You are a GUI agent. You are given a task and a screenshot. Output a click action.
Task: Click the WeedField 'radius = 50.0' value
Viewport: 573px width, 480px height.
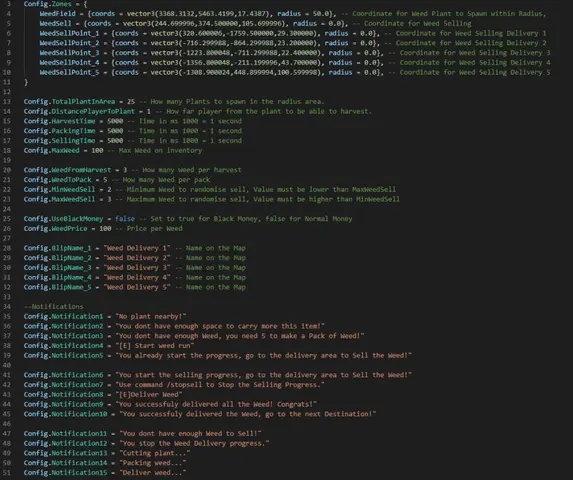tap(305, 14)
